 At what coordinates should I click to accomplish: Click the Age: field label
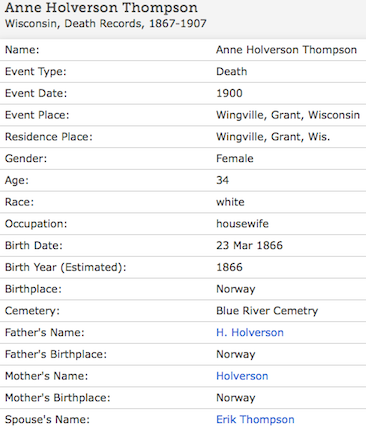pyautogui.click(x=17, y=180)
